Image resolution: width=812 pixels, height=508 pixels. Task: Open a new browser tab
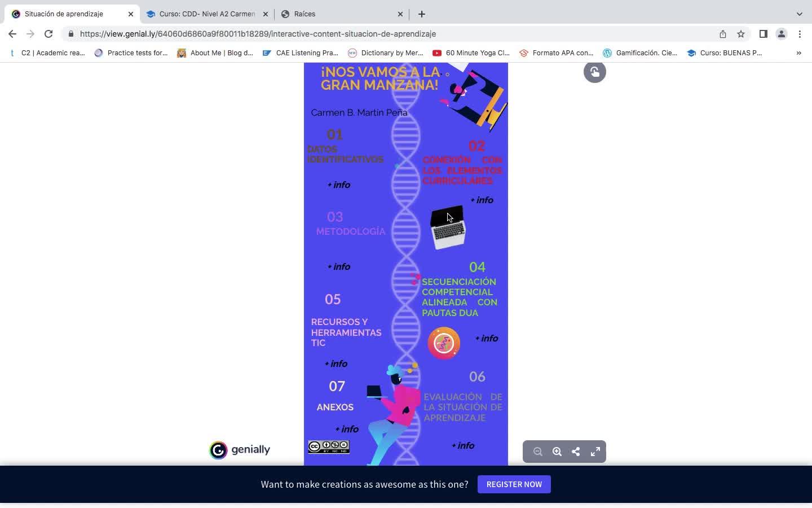(422, 14)
